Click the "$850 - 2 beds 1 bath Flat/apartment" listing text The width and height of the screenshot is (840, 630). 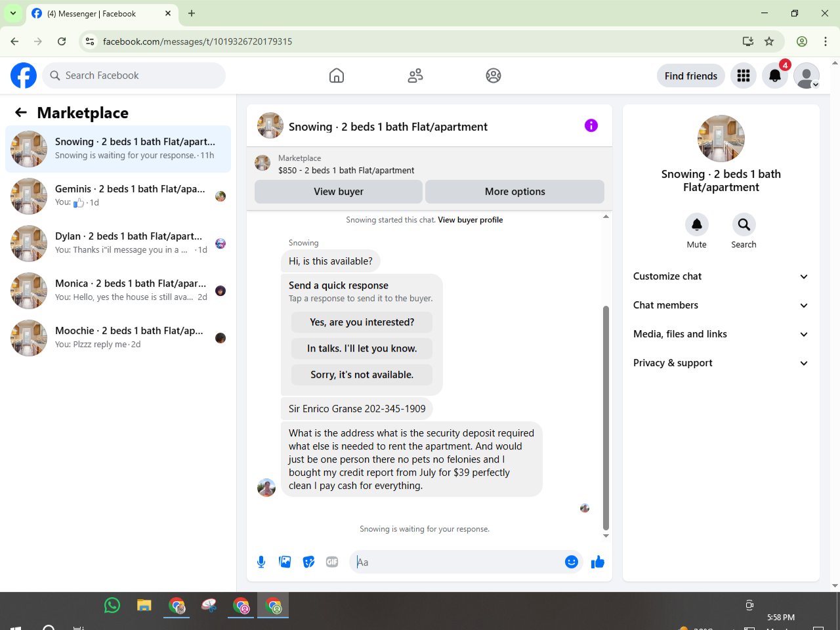pyautogui.click(x=346, y=171)
